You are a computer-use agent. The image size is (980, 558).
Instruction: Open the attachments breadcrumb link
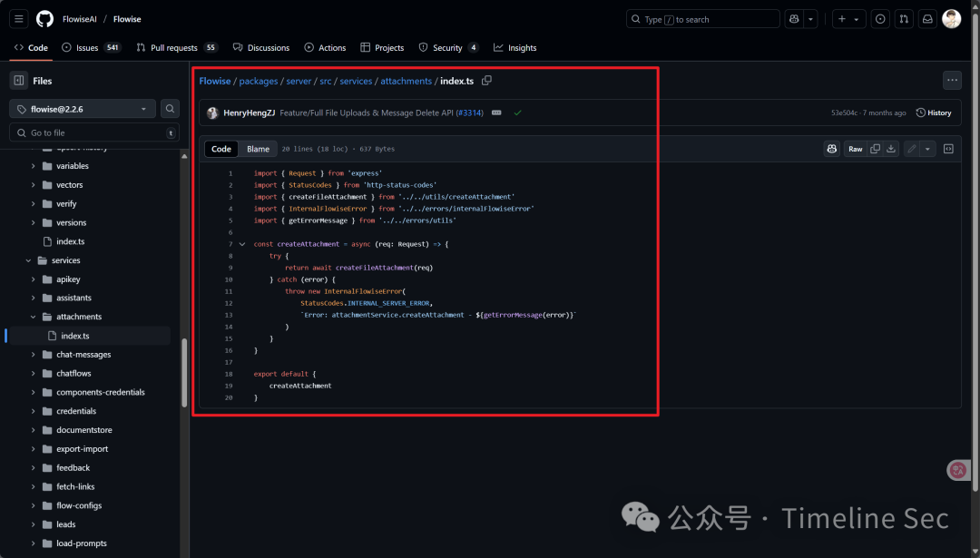pos(407,82)
